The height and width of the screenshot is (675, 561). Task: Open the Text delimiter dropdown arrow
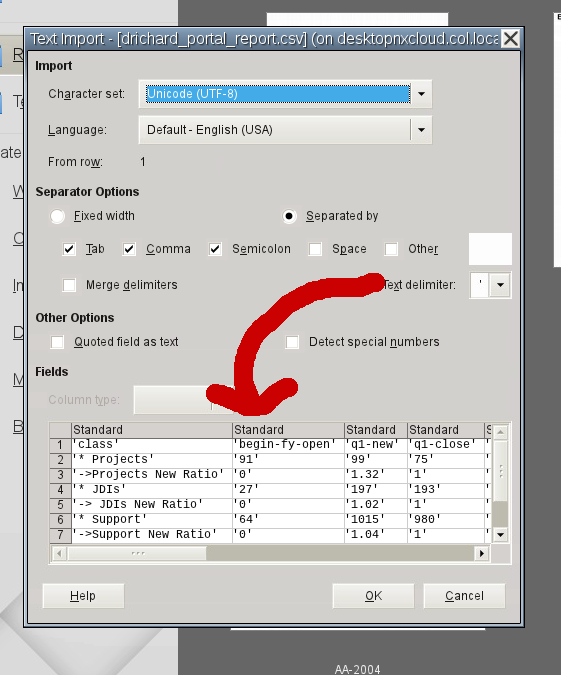click(x=500, y=285)
